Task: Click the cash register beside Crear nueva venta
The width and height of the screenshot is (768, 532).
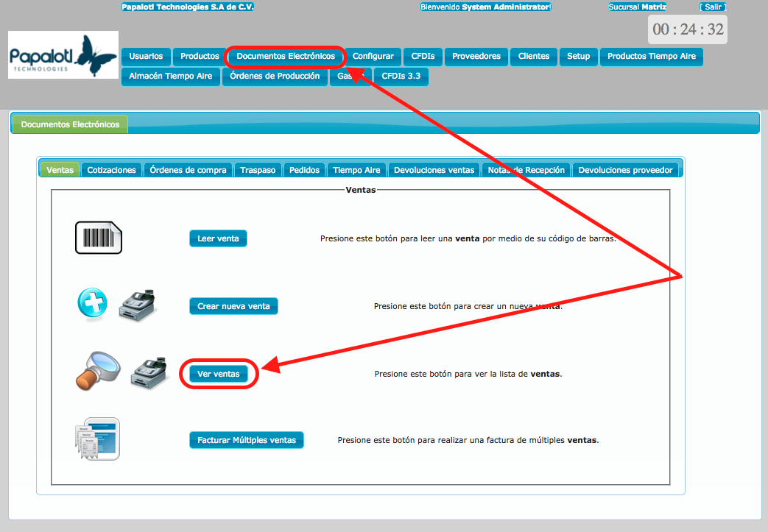Action: pos(138,304)
